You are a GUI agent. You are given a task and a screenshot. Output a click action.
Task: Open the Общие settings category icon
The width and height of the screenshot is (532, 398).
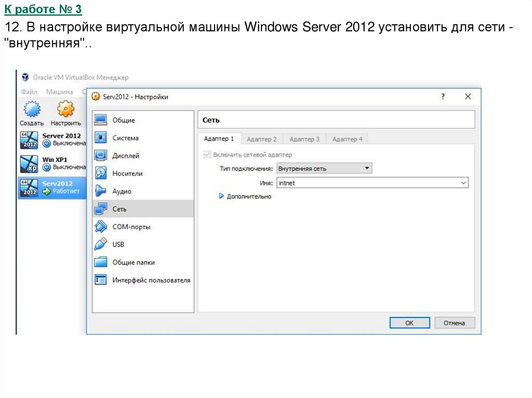(100, 120)
